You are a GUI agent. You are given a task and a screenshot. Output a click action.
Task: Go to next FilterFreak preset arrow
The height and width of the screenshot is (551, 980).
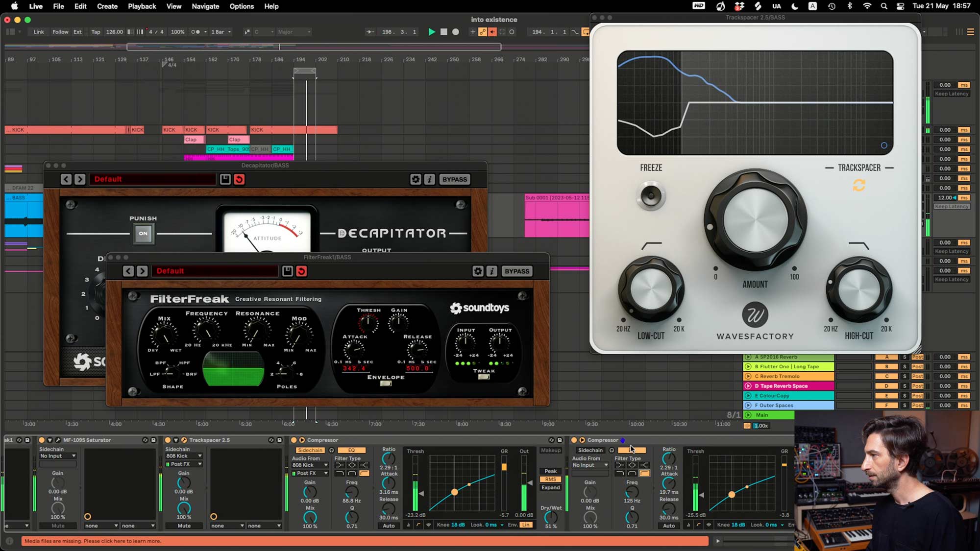coord(142,271)
